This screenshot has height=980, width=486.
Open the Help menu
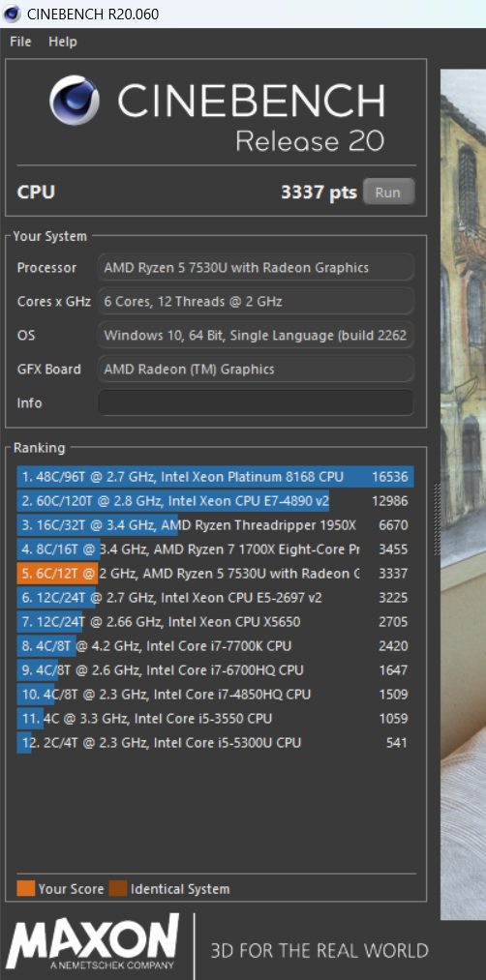[63, 42]
